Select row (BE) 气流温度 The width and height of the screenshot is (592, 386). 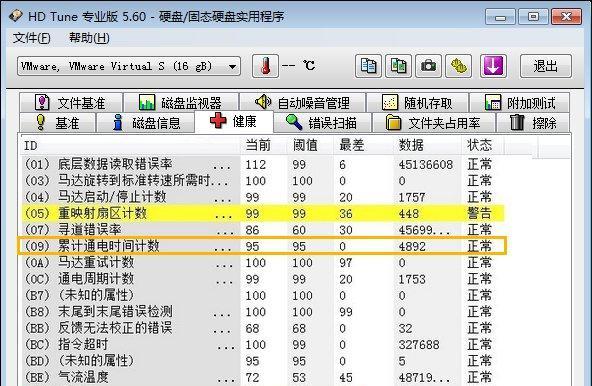(262, 377)
